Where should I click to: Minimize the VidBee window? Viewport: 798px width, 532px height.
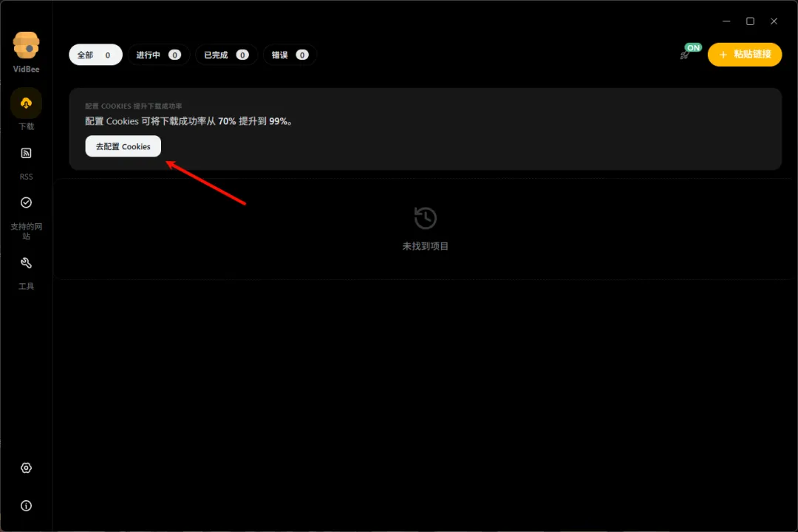pyautogui.click(x=726, y=21)
